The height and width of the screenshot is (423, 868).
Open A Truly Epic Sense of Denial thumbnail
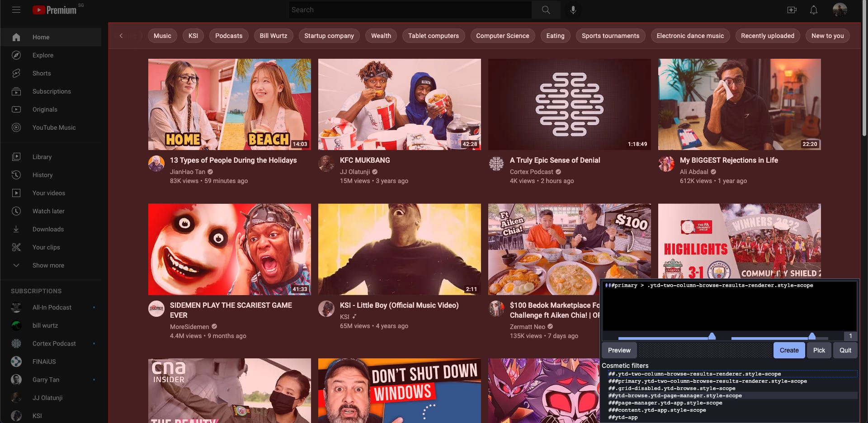click(x=570, y=104)
